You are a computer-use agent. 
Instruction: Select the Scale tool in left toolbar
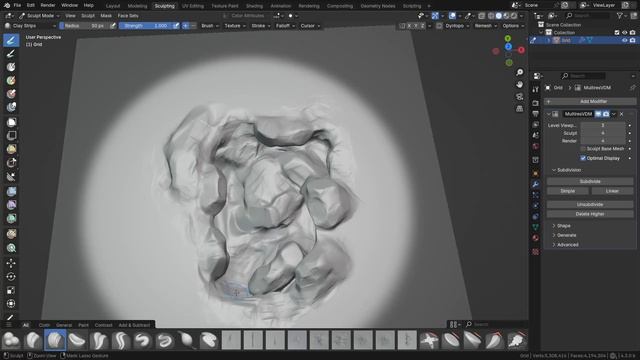tap(11, 290)
